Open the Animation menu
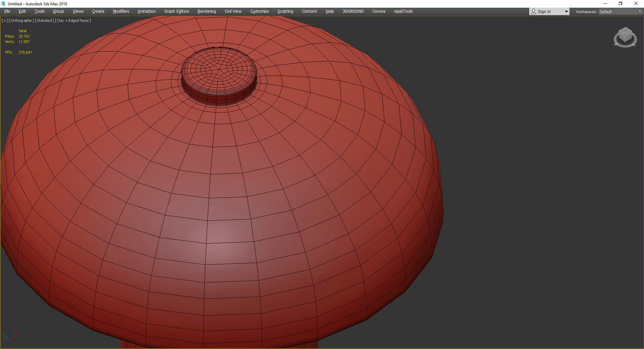 [146, 11]
